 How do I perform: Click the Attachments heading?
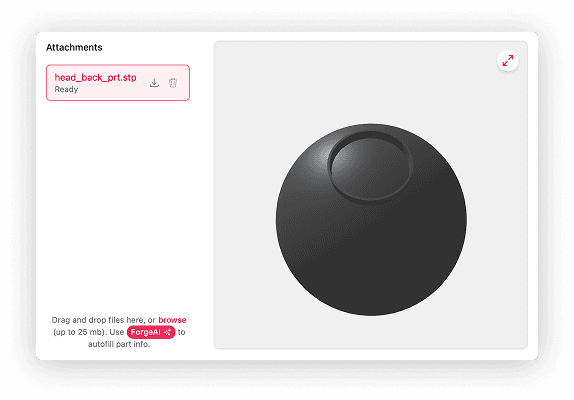point(74,47)
